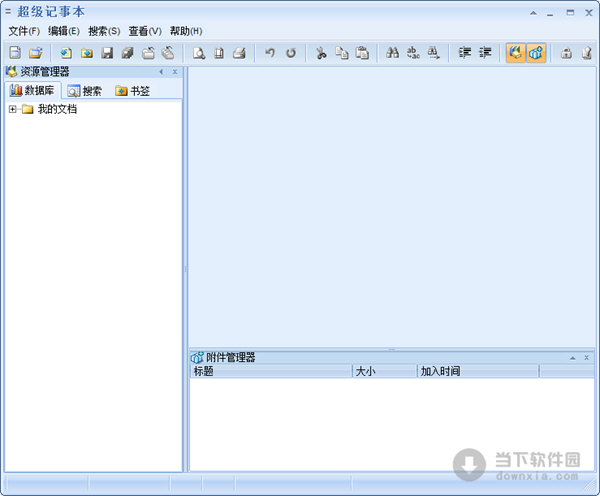
Task: Click the Find binoculars icon
Action: [x=393, y=52]
